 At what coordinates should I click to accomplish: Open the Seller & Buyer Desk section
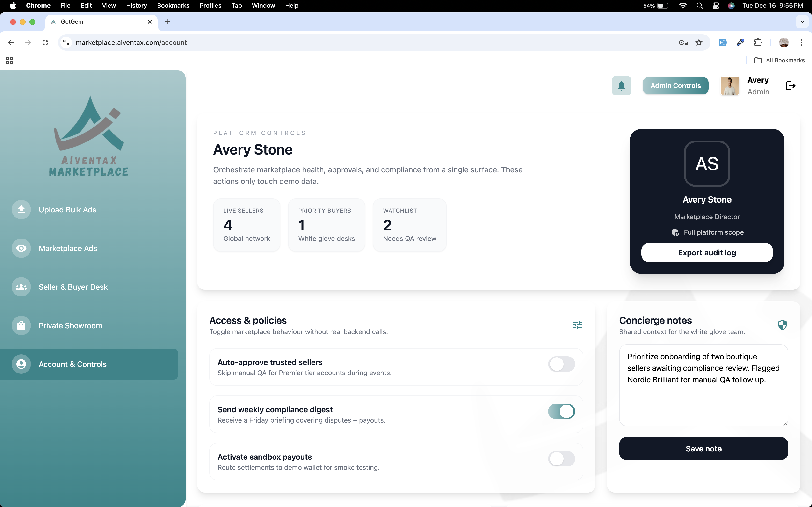(x=73, y=287)
